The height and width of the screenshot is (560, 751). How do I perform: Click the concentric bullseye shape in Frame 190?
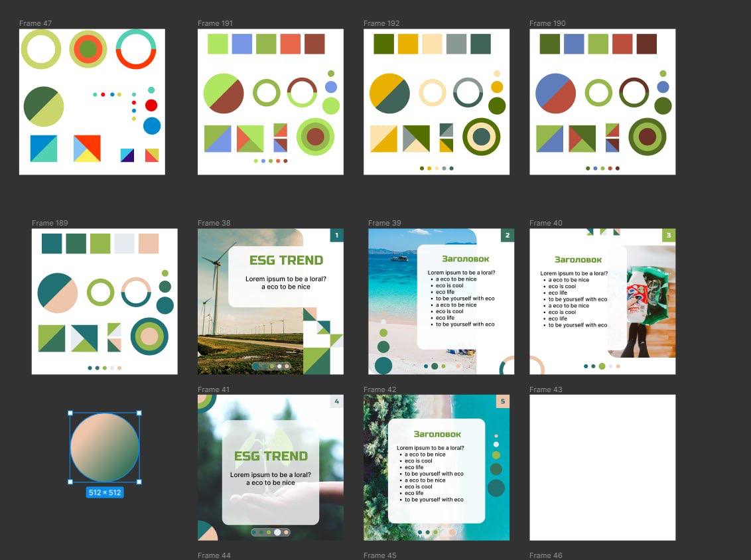[647, 137]
